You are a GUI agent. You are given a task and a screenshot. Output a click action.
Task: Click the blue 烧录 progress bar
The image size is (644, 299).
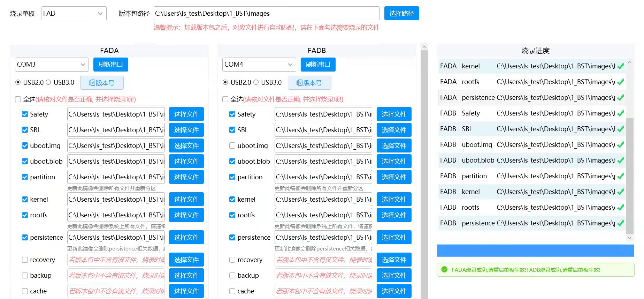coord(535,251)
